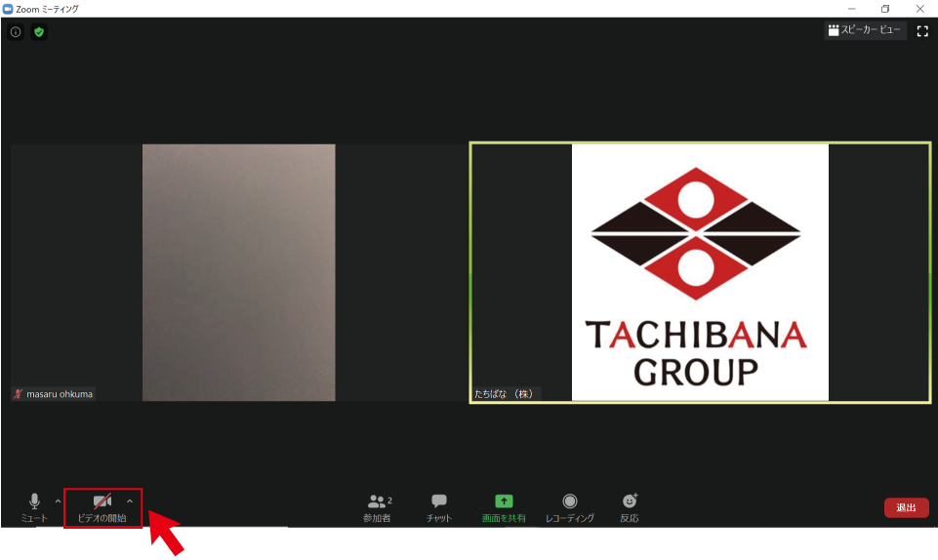Image resolution: width=938 pixels, height=560 pixels.
Task: Start recording (レコーディング)
Action: coord(569,508)
